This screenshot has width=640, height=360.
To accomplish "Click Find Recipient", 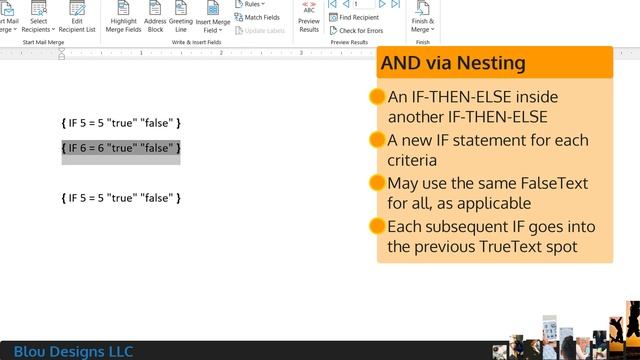I will tap(354, 17).
